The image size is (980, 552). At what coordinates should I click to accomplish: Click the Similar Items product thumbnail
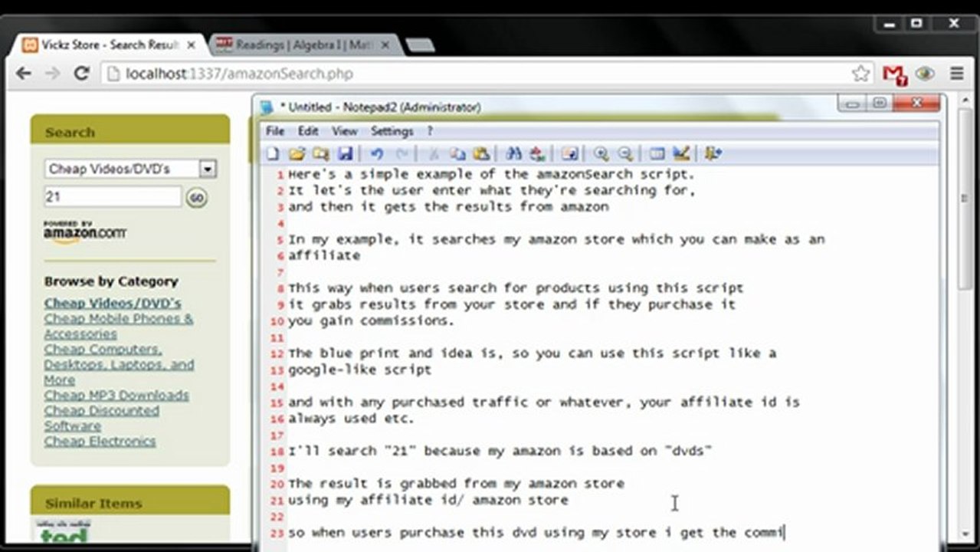62,531
